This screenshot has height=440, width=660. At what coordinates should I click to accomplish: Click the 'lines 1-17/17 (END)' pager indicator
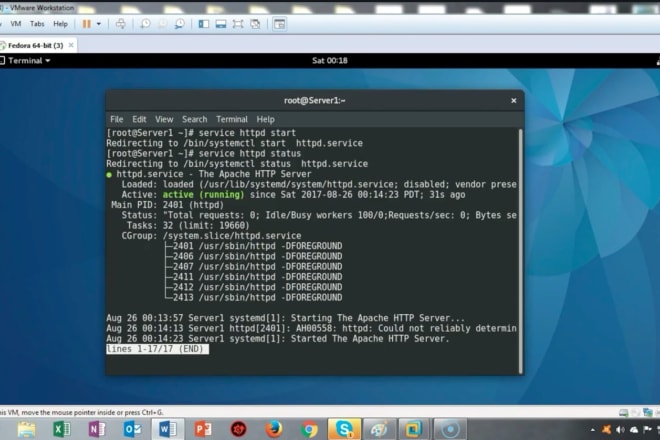[157, 349]
